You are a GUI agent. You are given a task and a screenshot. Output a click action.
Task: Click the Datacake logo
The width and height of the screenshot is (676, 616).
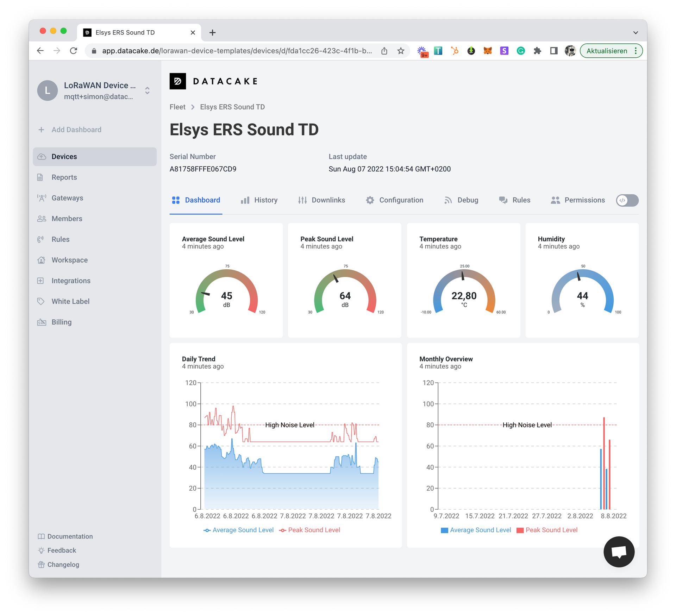[213, 81]
